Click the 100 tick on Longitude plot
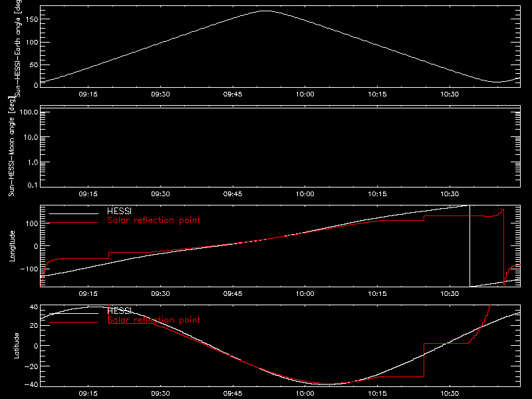Screen dimensions: 532x399 point(32,223)
